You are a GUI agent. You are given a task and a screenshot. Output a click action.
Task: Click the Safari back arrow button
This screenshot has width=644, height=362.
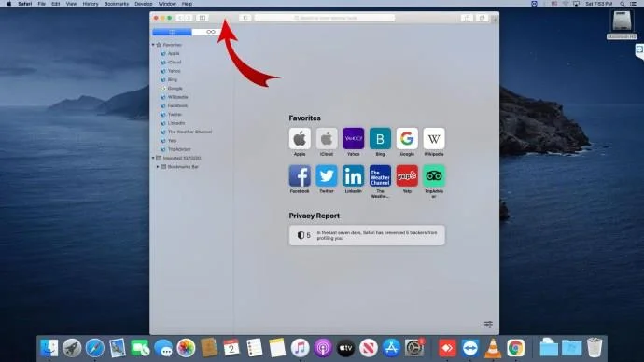click(x=180, y=18)
